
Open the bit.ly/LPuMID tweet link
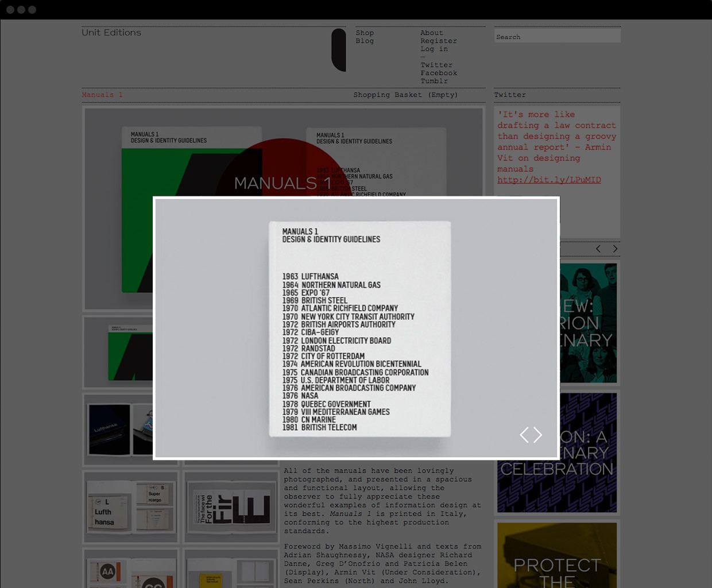[x=549, y=180]
